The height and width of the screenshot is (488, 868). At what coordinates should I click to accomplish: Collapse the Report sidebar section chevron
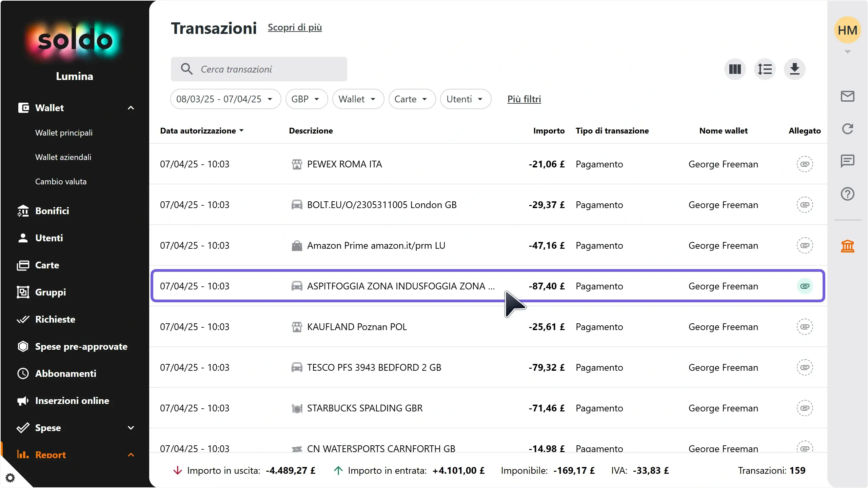[x=131, y=455]
